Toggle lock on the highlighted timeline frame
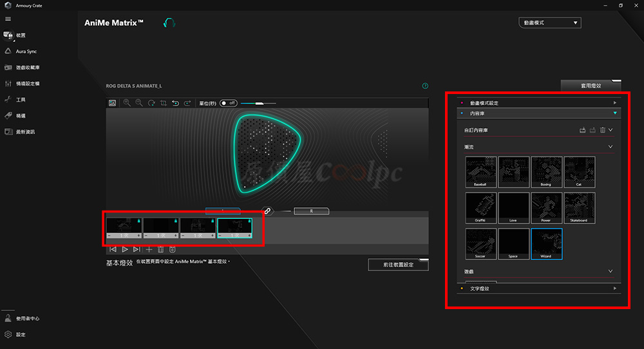The height and width of the screenshot is (349, 644). click(x=249, y=221)
